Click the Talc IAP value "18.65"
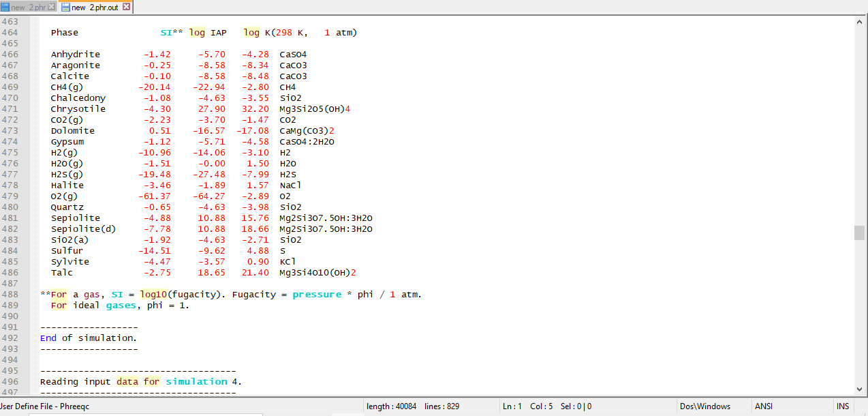 coord(211,273)
